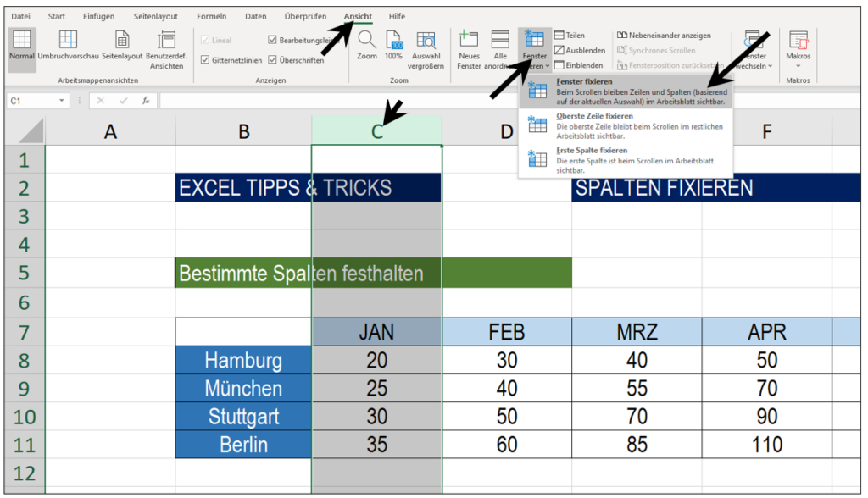
Task: Click Einblenden to unhide window
Action: (x=578, y=65)
